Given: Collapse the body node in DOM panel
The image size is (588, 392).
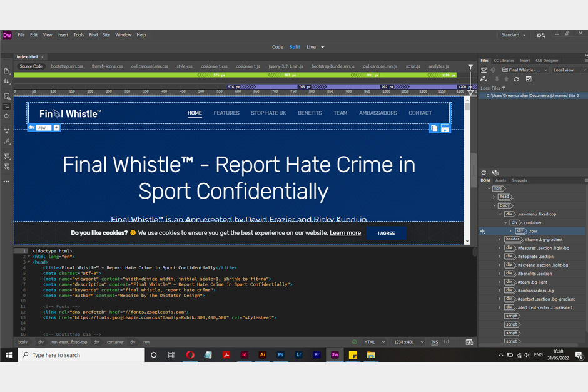Looking at the screenshot, I should pyautogui.click(x=494, y=205).
